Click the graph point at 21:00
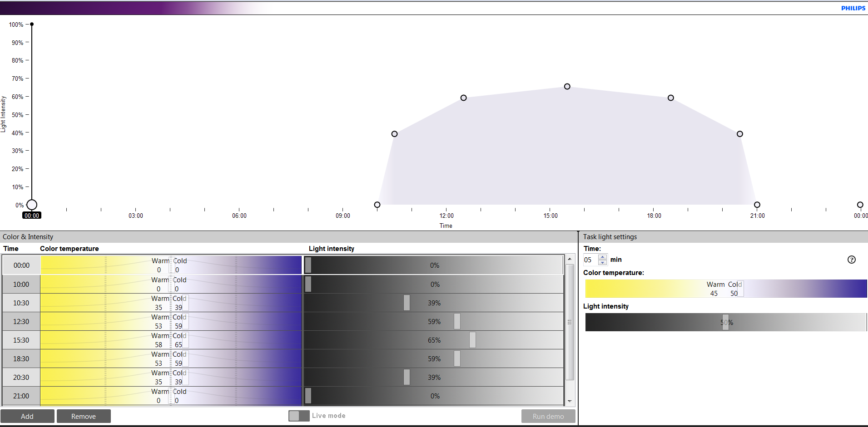The image size is (868, 427). 757,205
